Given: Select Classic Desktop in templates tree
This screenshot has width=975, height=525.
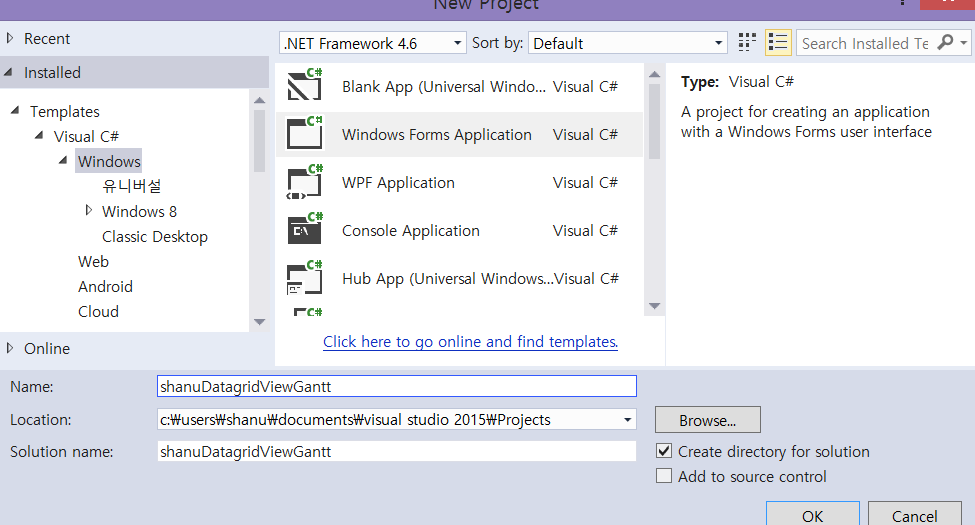Looking at the screenshot, I should click(x=155, y=237).
